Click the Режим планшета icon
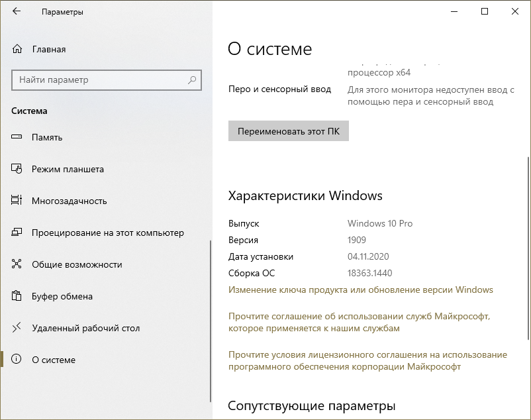 click(18, 169)
